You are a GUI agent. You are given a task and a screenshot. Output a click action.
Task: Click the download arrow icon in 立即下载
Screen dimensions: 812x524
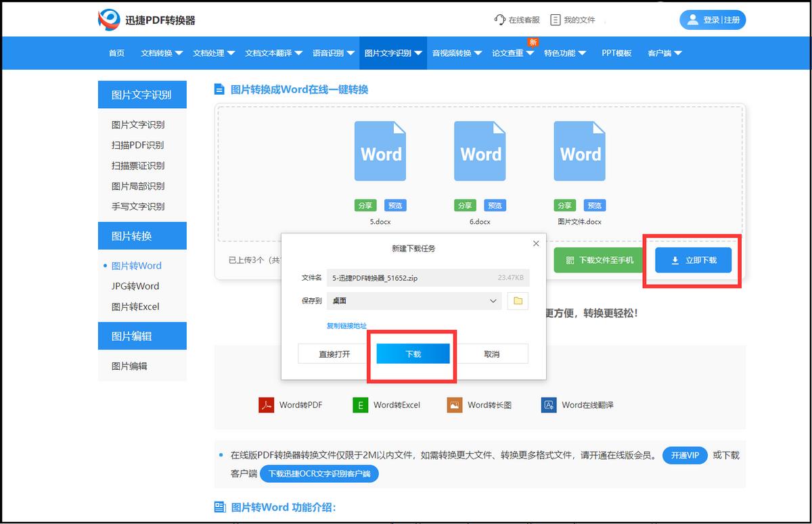click(674, 260)
